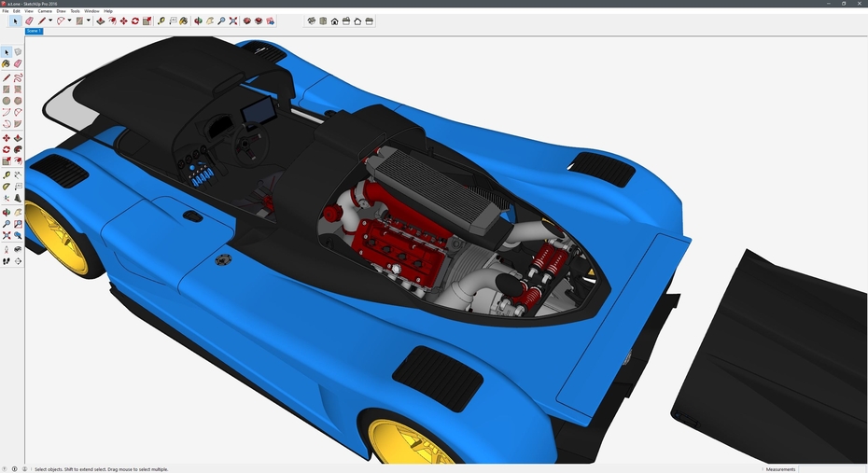Switch to Iso standard view
Screen dimensions: 868x473
(312, 21)
